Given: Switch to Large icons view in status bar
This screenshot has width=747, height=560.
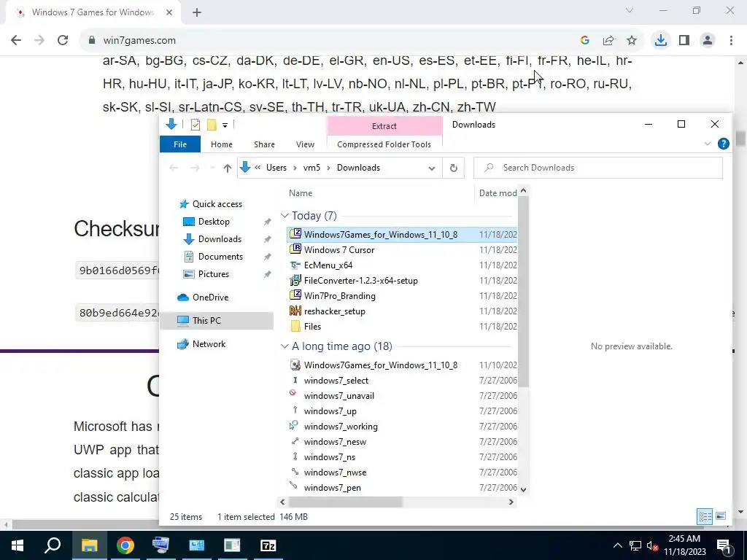Looking at the screenshot, I should pos(721,517).
